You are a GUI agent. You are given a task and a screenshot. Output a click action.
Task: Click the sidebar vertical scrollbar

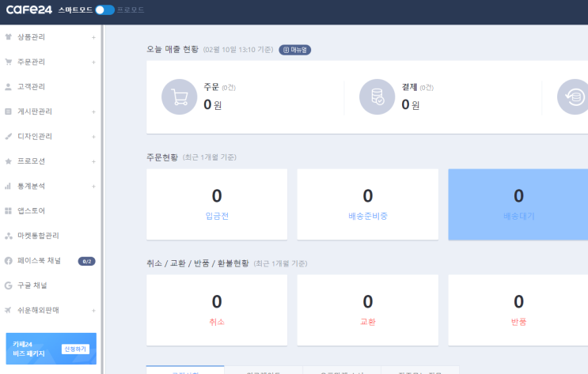[x=102, y=199]
